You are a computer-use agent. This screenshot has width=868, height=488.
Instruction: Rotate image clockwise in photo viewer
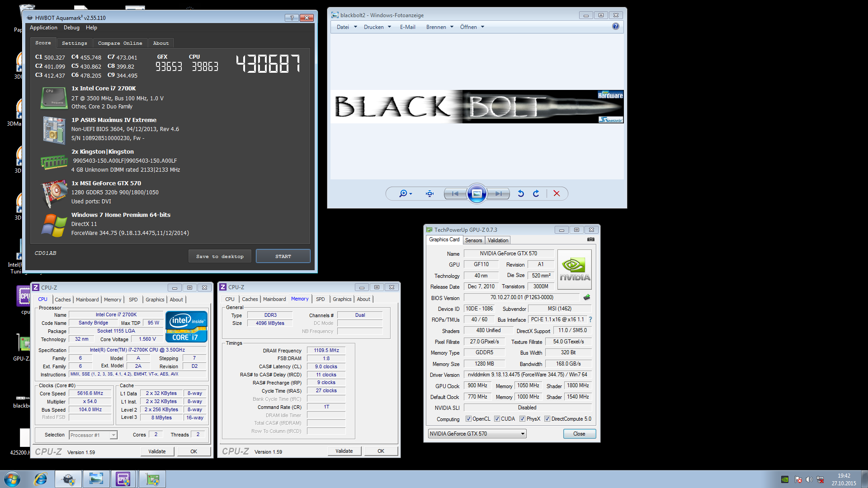point(536,193)
